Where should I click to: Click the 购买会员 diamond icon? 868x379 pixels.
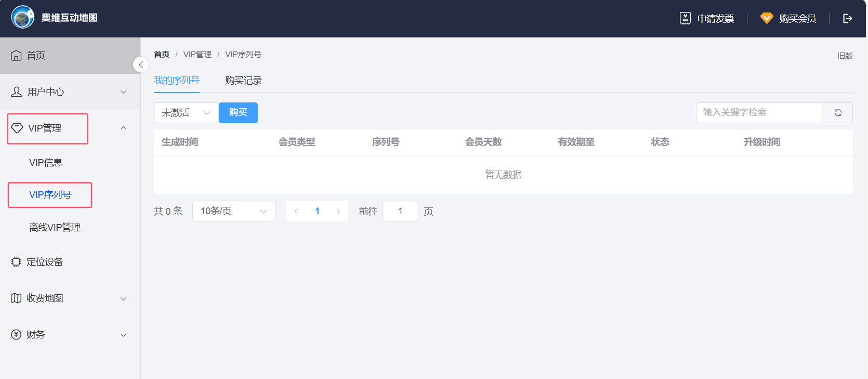click(767, 19)
